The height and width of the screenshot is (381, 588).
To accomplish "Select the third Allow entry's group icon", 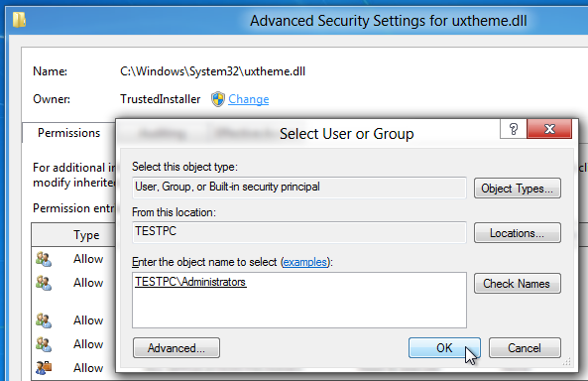I will (44, 320).
